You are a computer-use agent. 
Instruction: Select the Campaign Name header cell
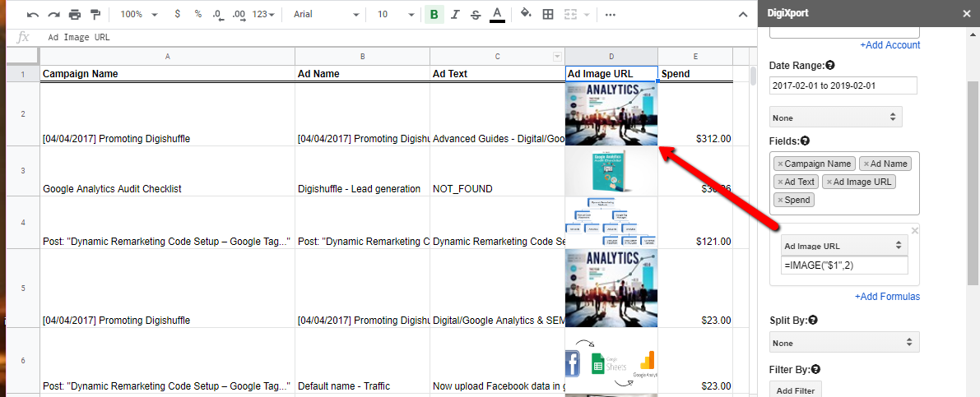pos(168,74)
